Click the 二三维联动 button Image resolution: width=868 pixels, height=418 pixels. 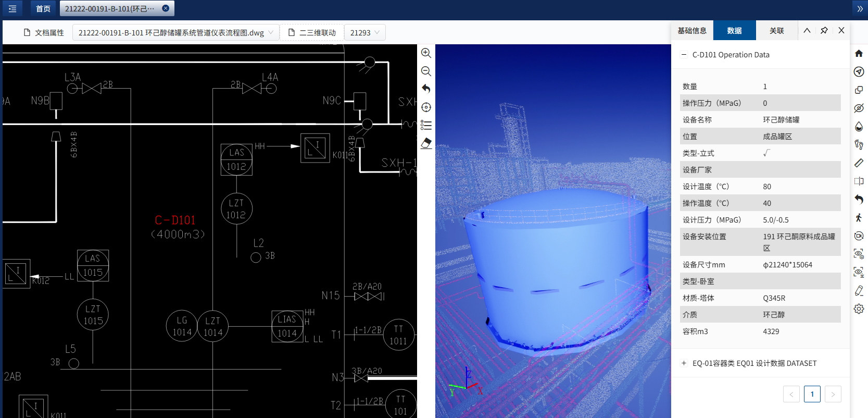pos(312,33)
